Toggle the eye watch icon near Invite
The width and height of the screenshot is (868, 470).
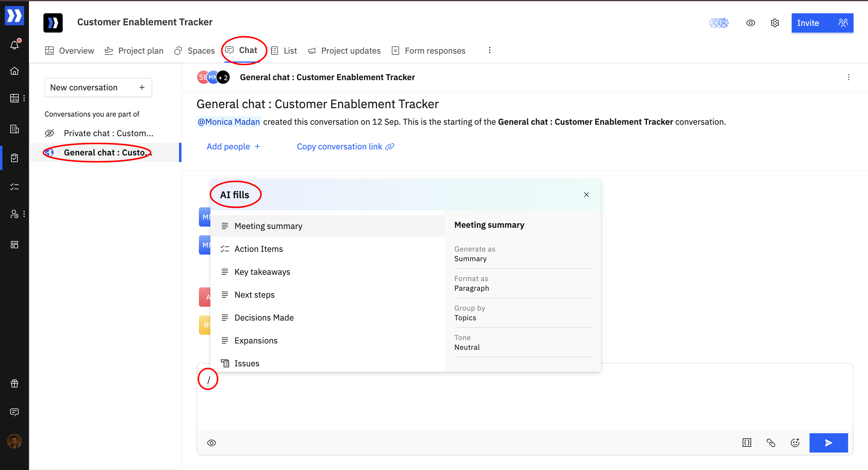point(750,23)
